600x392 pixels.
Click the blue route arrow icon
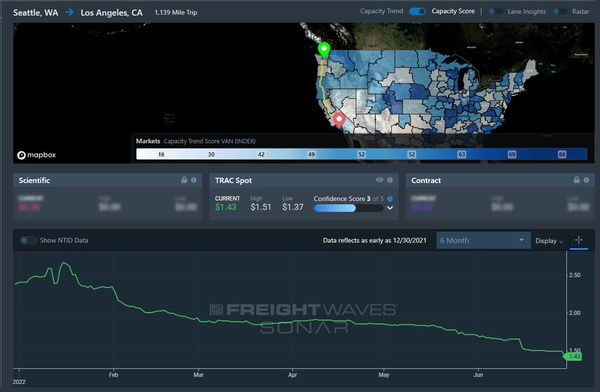69,12
